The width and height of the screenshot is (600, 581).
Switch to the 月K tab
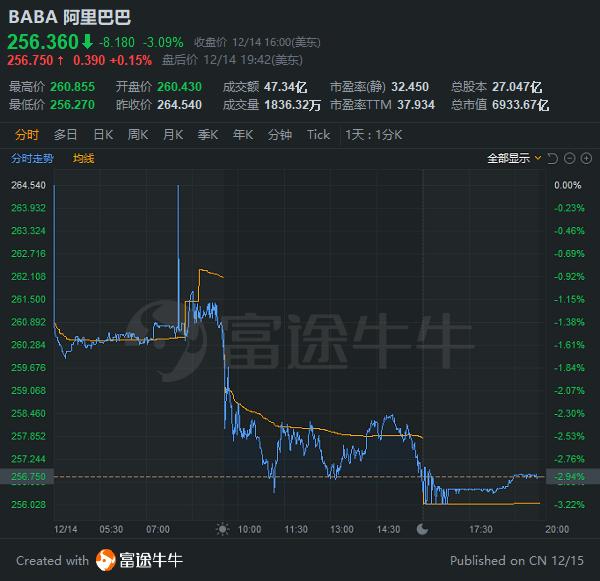[x=173, y=135]
